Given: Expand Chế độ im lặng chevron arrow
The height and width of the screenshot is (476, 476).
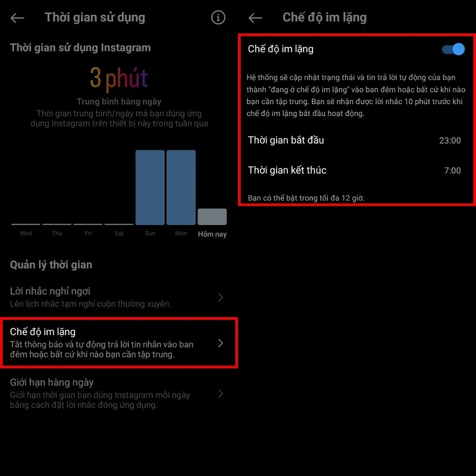Looking at the screenshot, I should pos(221,343).
